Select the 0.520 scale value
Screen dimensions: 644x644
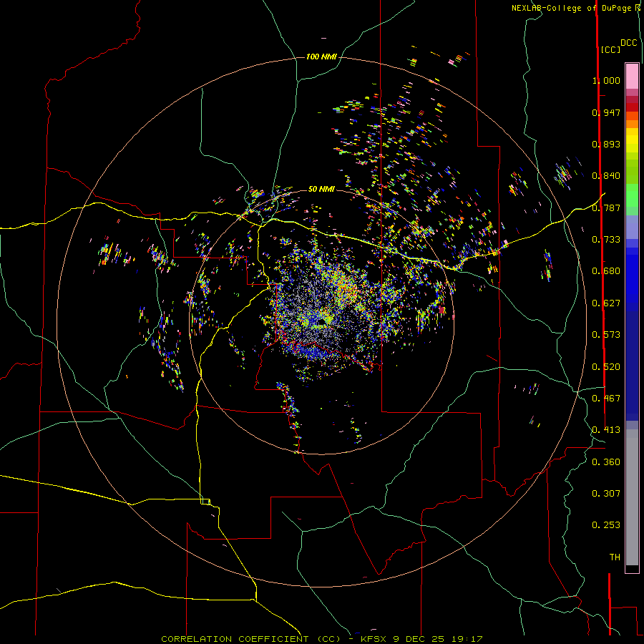coord(606,367)
